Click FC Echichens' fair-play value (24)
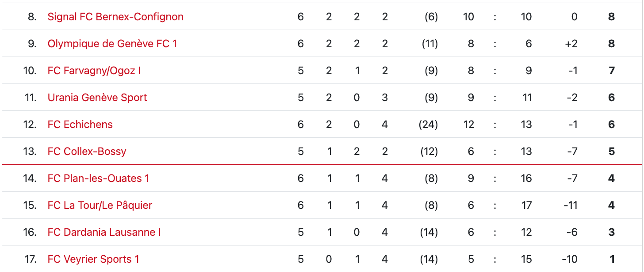Screen dimensions: 644x272 click(428, 125)
